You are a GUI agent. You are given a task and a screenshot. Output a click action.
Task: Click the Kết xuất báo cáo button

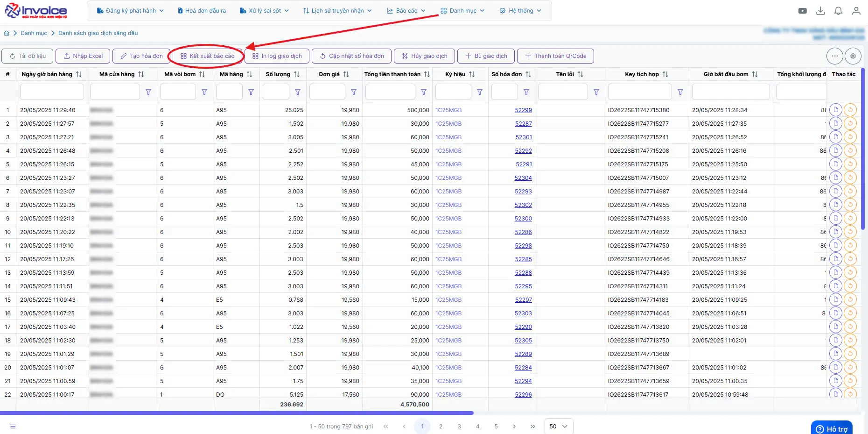[208, 56]
